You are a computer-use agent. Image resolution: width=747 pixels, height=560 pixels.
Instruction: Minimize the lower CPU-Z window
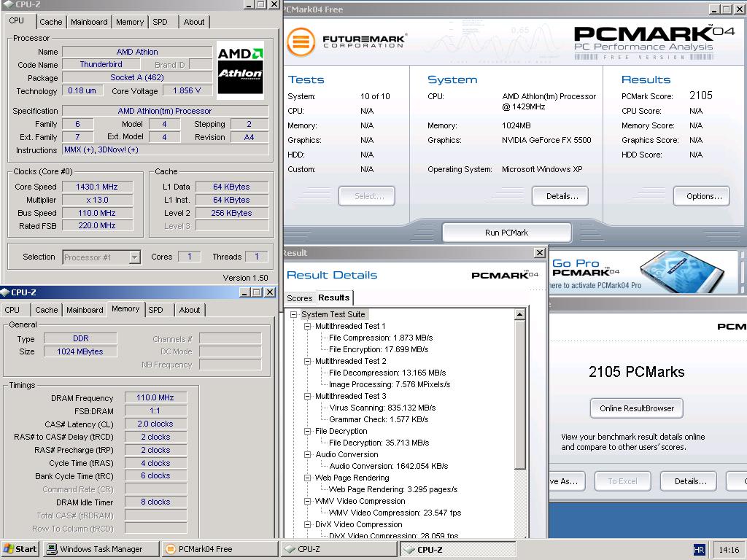(245, 292)
